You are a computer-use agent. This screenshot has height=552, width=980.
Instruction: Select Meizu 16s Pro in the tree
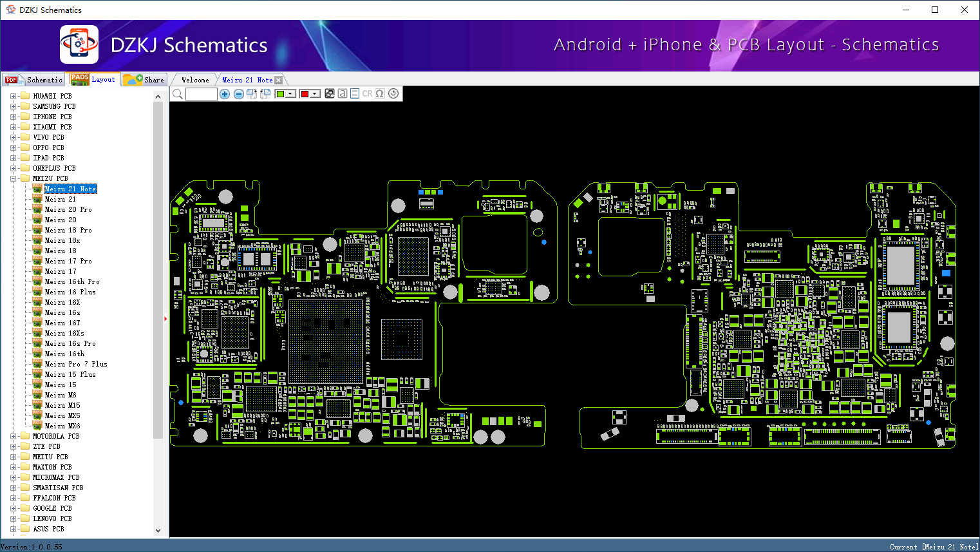70,343
